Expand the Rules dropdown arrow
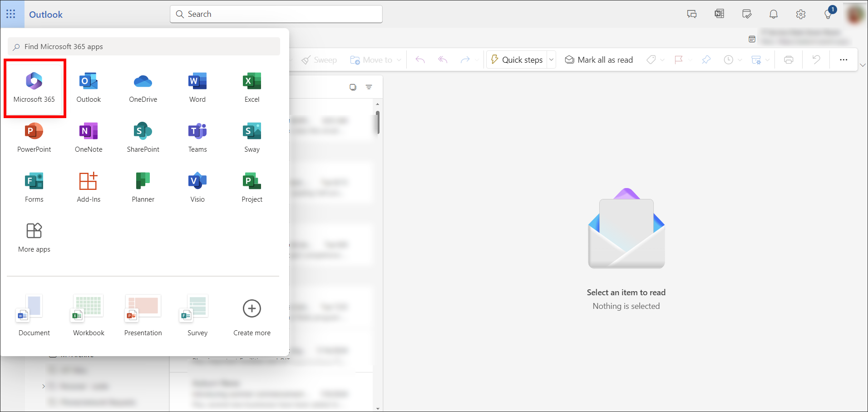Image resolution: width=868 pixels, height=412 pixels. point(768,60)
